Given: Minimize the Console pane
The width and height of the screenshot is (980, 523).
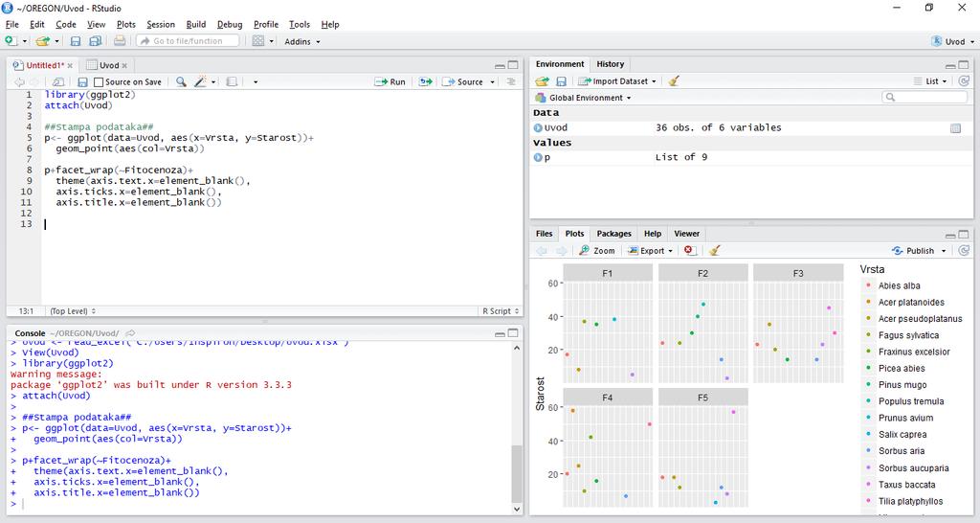Looking at the screenshot, I should [x=500, y=334].
